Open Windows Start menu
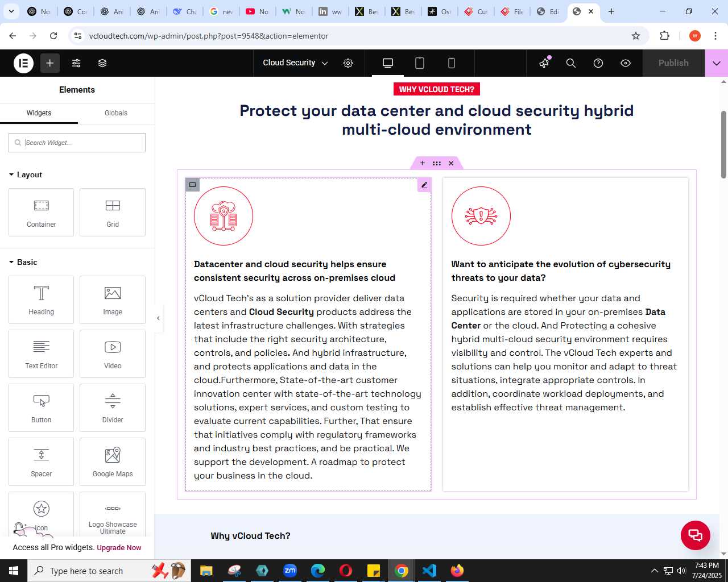 coord(14,571)
